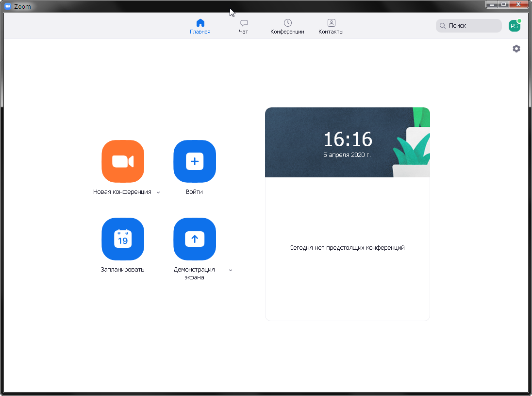Focus the Поиск search field
This screenshot has height=396, width=532.
pos(469,26)
